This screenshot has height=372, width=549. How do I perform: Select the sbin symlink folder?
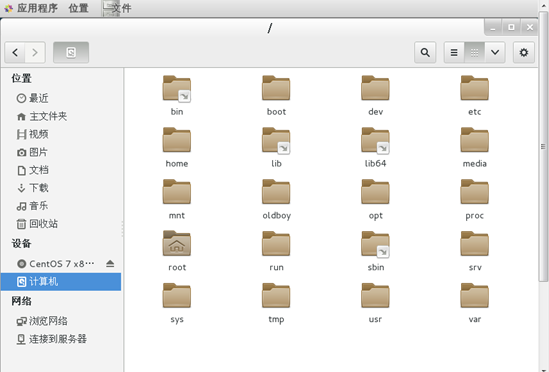tap(375, 244)
